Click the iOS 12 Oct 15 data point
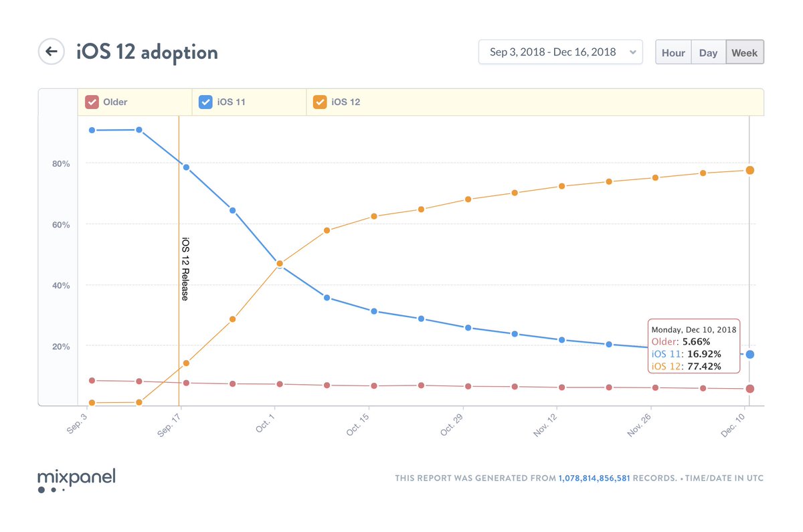The image size is (803, 532). 374,216
